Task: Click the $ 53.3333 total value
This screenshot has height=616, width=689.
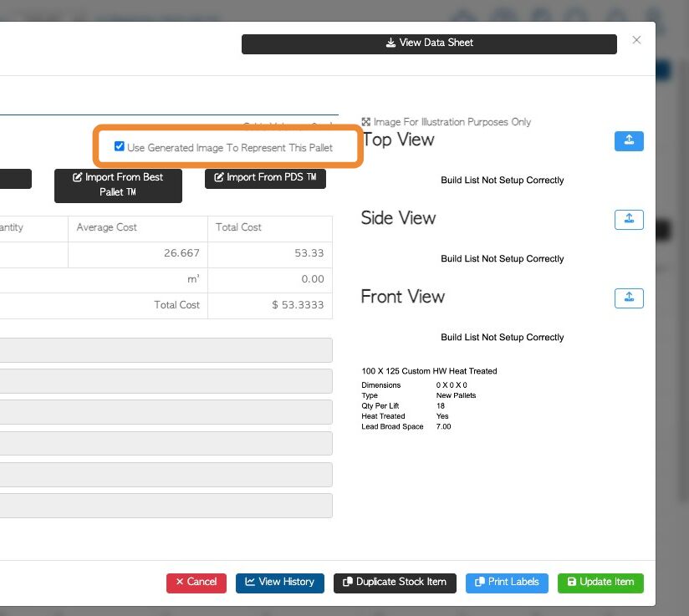Action: pos(298,305)
